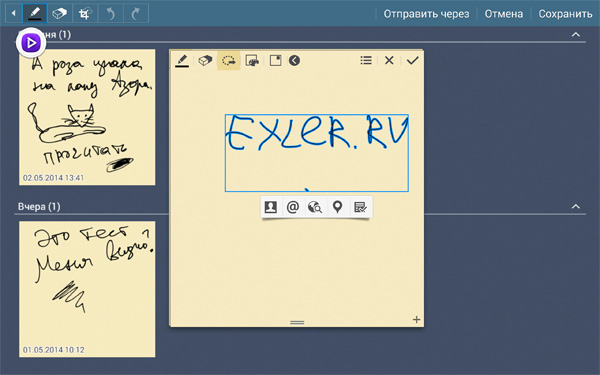Choose the crop tool in top toolbar
Viewport: 600px width, 375px height.
(85, 14)
